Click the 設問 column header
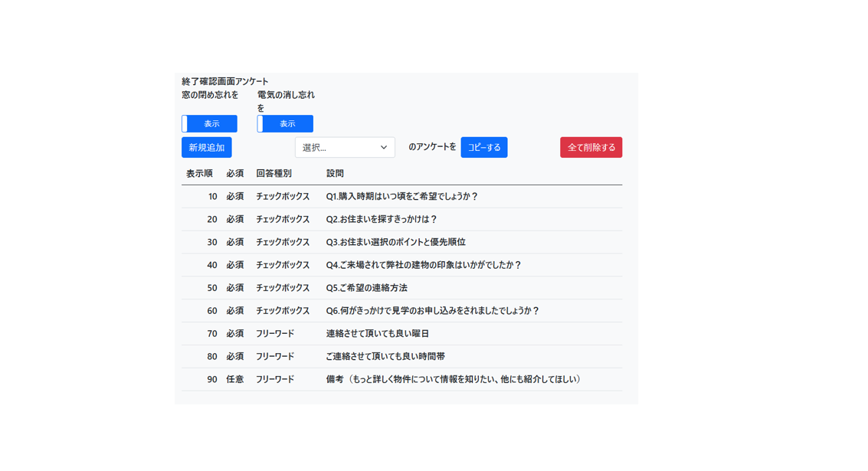This screenshot has width=868, height=471. click(x=335, y=173)
